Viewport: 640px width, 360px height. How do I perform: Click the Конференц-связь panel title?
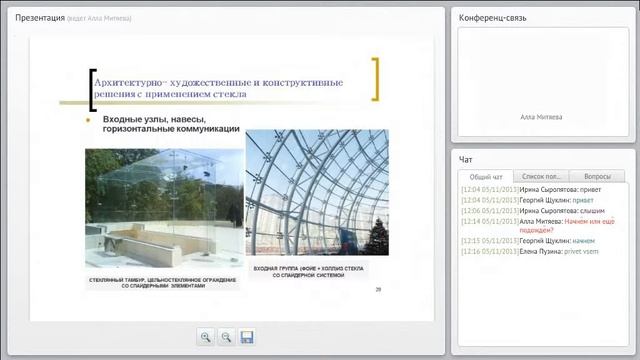493,18
